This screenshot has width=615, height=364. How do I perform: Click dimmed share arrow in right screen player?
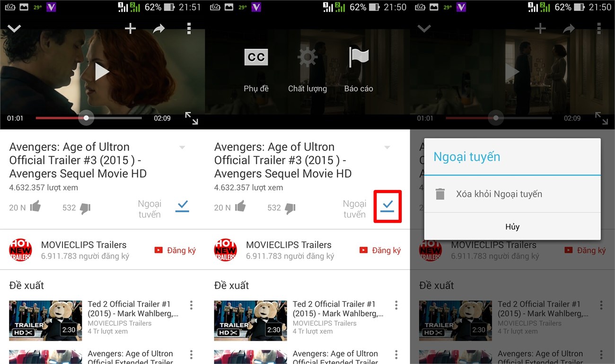[569, 29]
